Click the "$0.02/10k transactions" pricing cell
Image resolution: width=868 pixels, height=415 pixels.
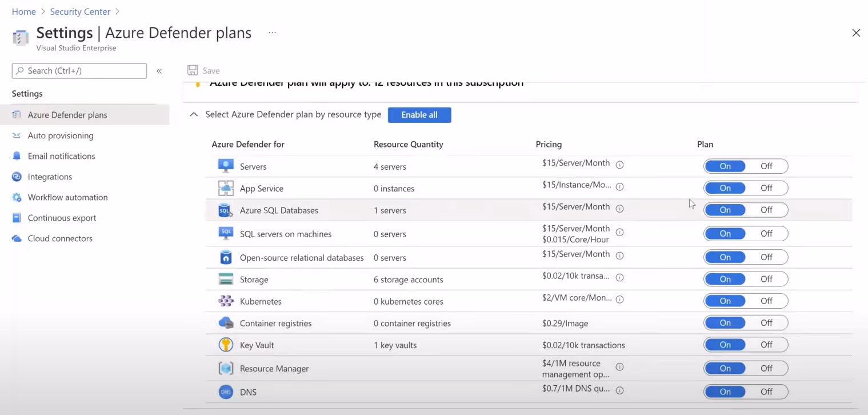click(x=583, y=345)
